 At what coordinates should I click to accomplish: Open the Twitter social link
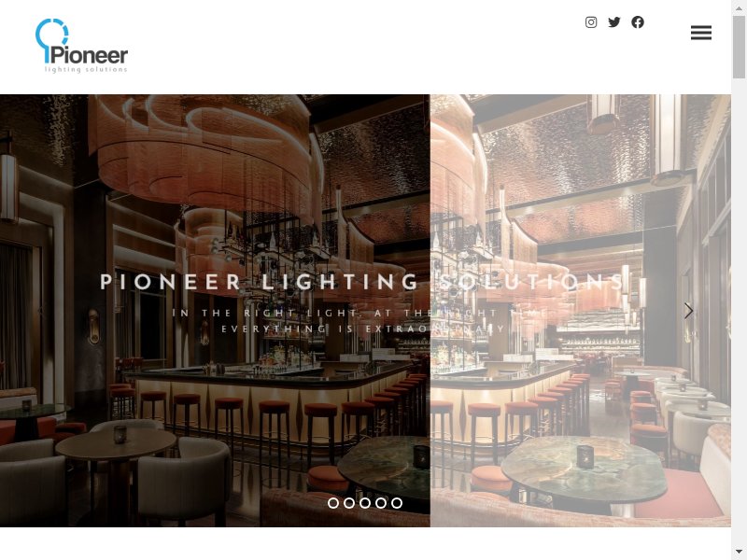coord(614,22)
